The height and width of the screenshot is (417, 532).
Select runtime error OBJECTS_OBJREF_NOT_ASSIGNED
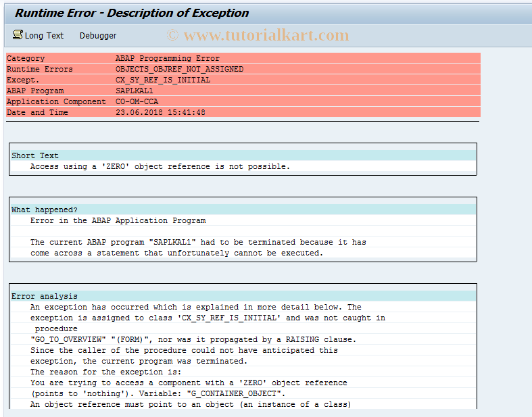point(179,69)
